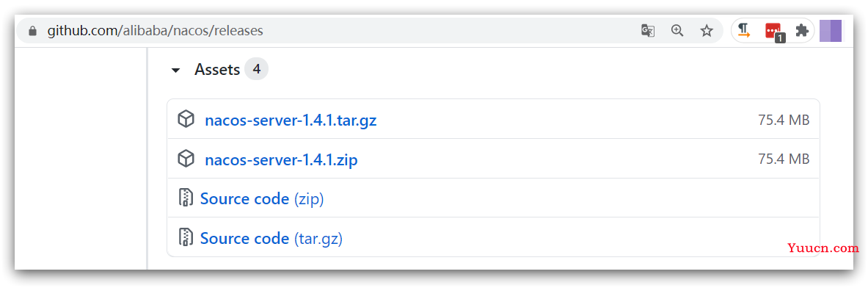Click the Assets section heading

click(217, 70)
